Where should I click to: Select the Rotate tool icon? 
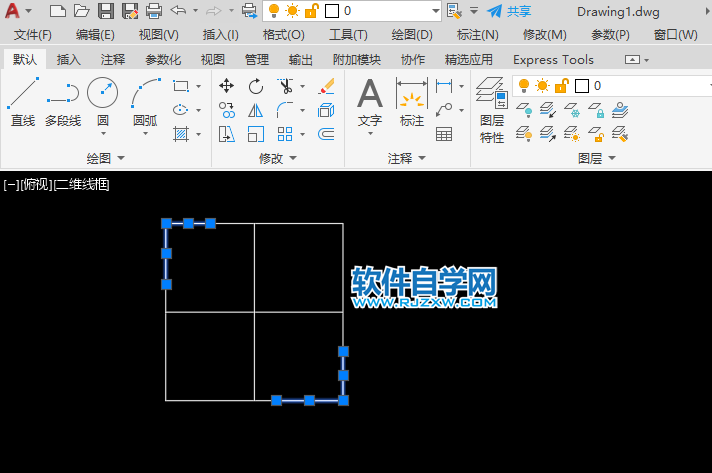256,86
